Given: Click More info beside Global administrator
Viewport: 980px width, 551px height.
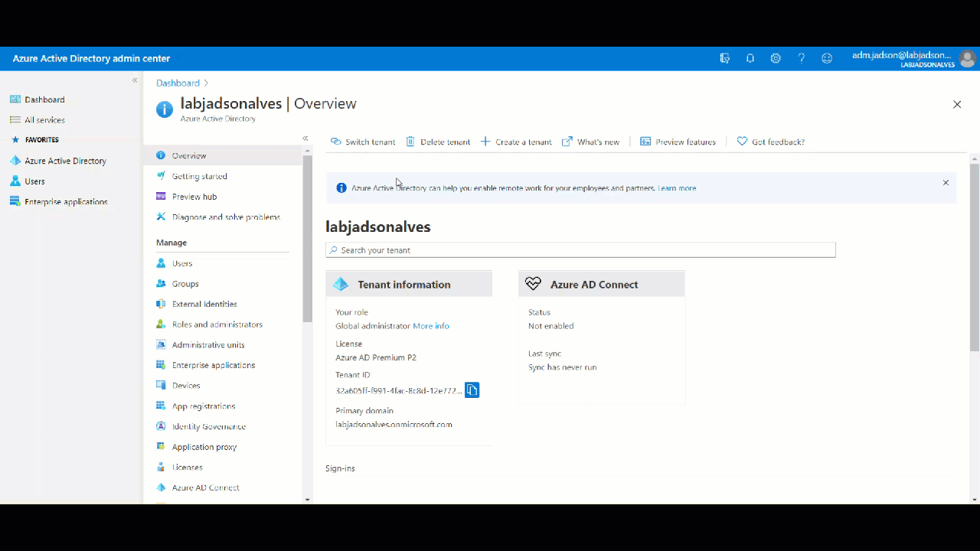Looking at the screenshot, I should click(x=431, y=326).
